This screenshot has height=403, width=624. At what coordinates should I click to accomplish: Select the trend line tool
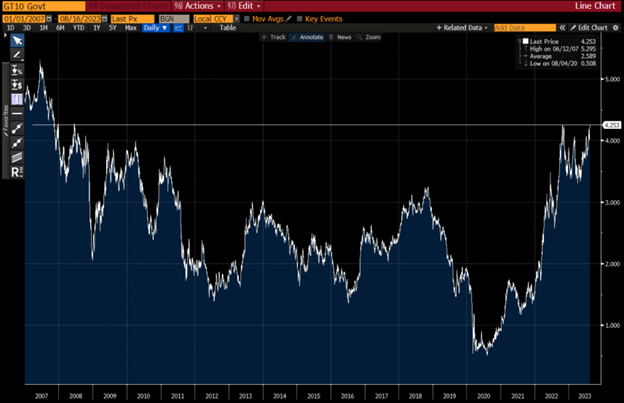pos(17,128)
